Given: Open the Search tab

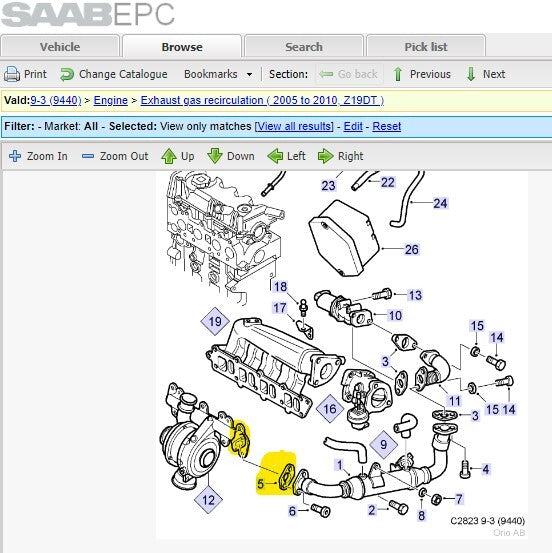Looking at the screenshot, I should pyautogui.click(x=304, y=46).
